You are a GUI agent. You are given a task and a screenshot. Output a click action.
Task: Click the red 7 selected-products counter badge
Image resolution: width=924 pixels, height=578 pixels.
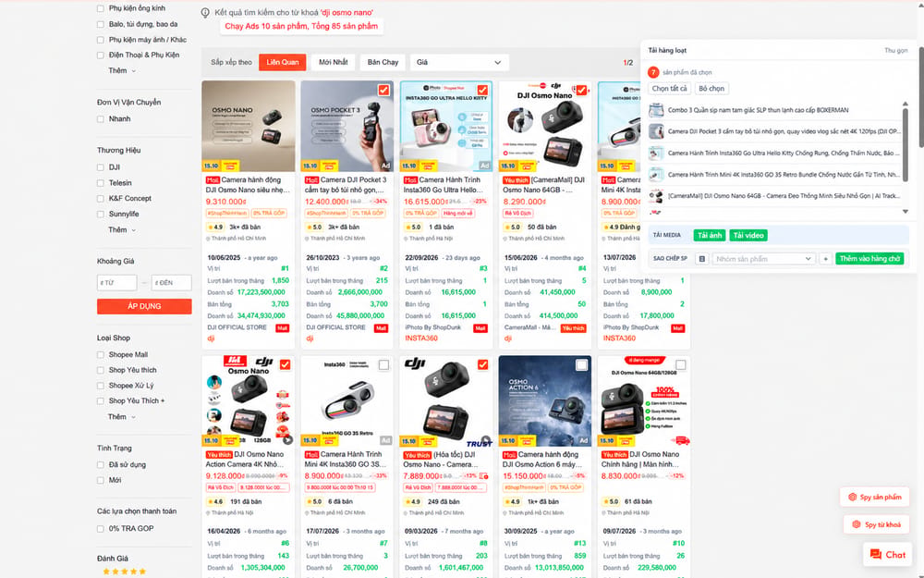[x=653, y=72]
